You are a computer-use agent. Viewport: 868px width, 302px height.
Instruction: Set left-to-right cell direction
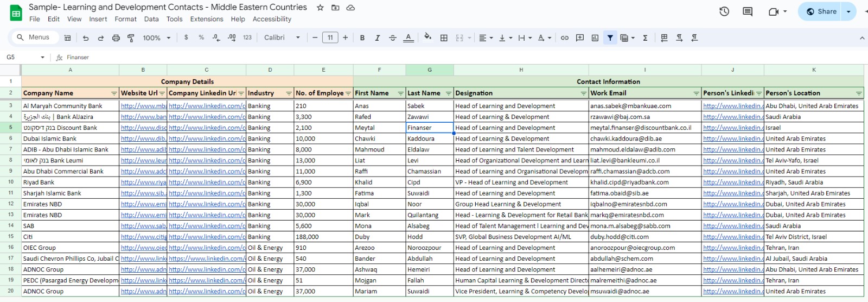[679, 37]
